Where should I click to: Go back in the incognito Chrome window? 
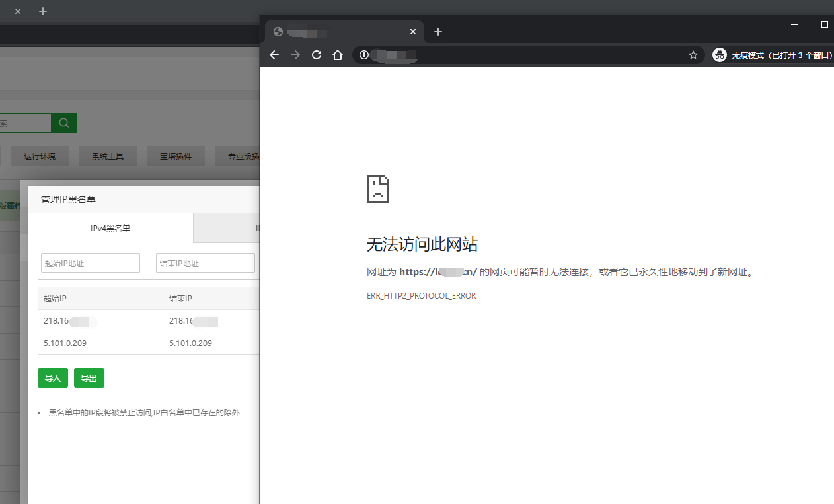click(274, 55)
